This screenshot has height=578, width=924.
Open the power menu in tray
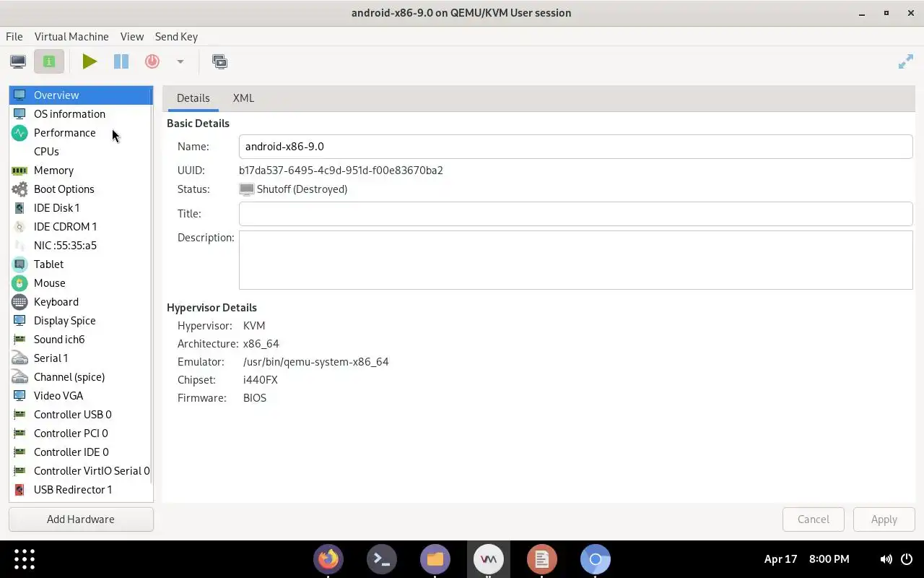tap(906, 558)
